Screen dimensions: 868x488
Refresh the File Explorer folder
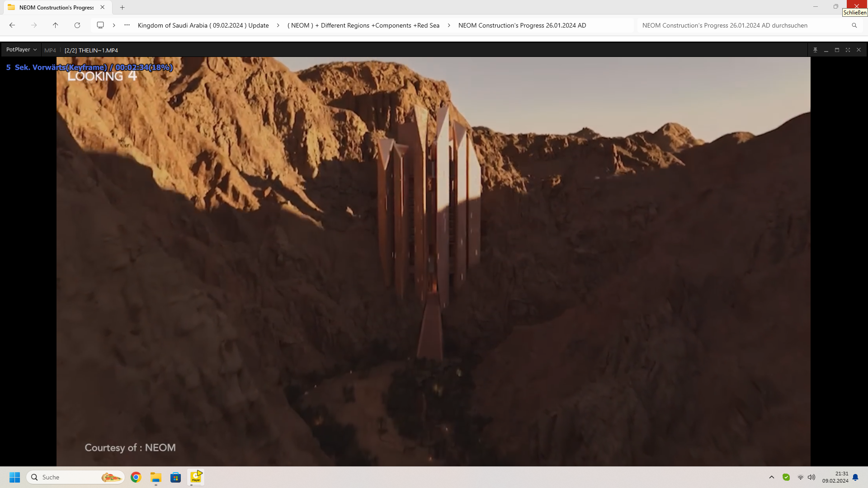(x=77, y=25)
